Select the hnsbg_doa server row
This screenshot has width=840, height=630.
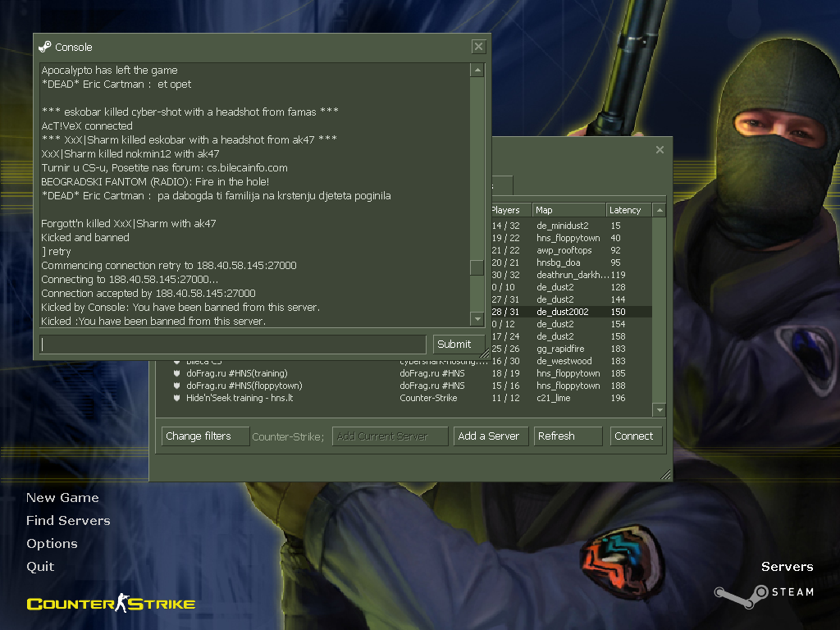(x=571, y=262)
